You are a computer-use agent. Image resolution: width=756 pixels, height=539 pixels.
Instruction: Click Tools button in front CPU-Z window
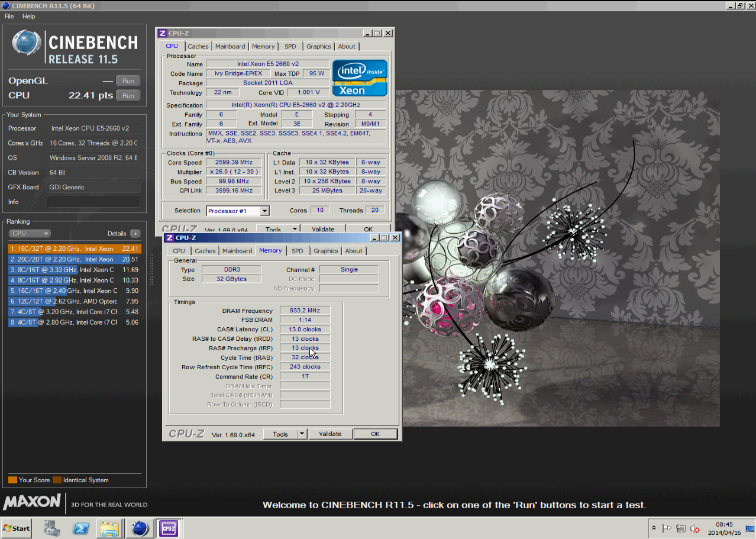point(280,434)
